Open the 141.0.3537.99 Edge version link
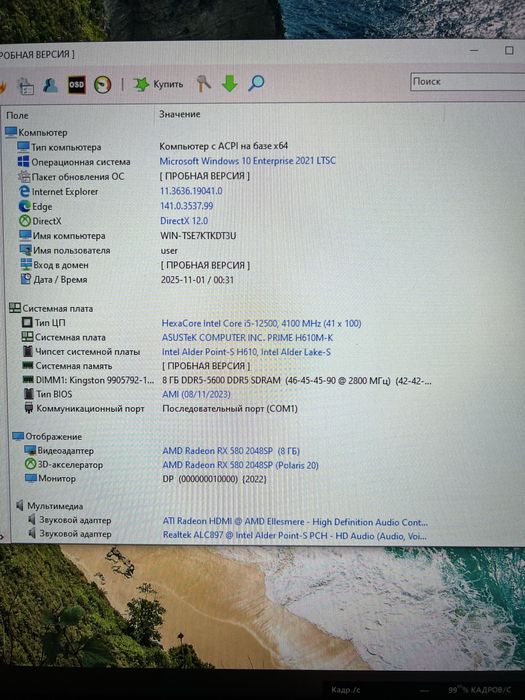 point(187,206)
